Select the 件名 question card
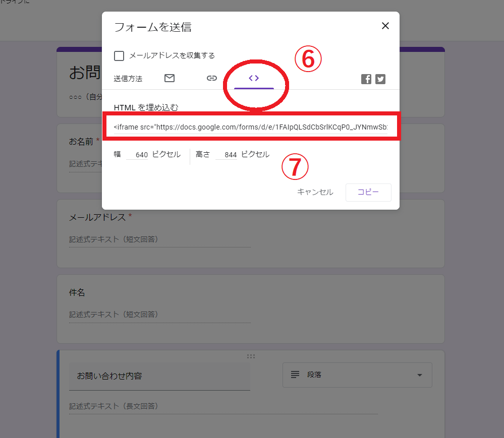This screenshot has height=438, width=504. coord(251,309)
